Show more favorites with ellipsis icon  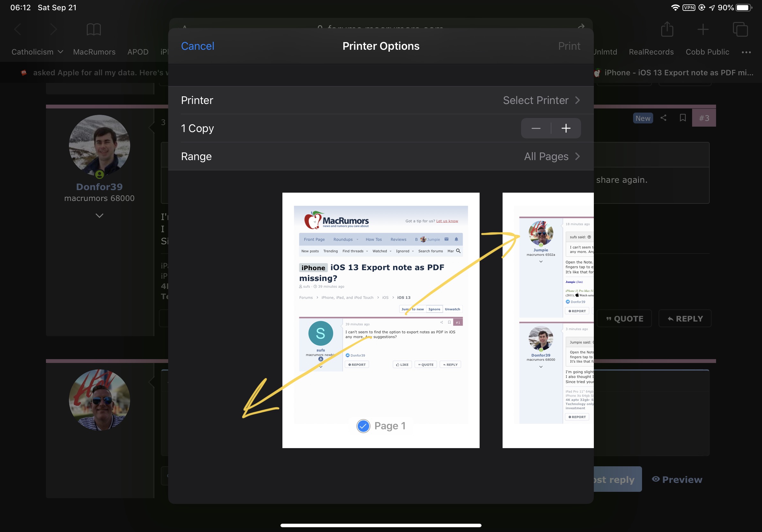746,52
